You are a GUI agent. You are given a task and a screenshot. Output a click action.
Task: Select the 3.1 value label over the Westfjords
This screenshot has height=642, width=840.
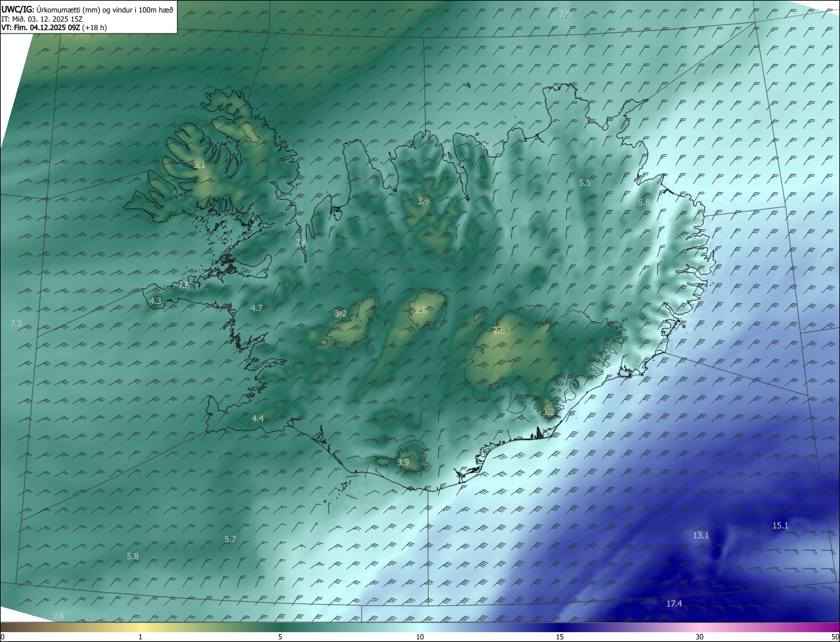pos(199,165)
